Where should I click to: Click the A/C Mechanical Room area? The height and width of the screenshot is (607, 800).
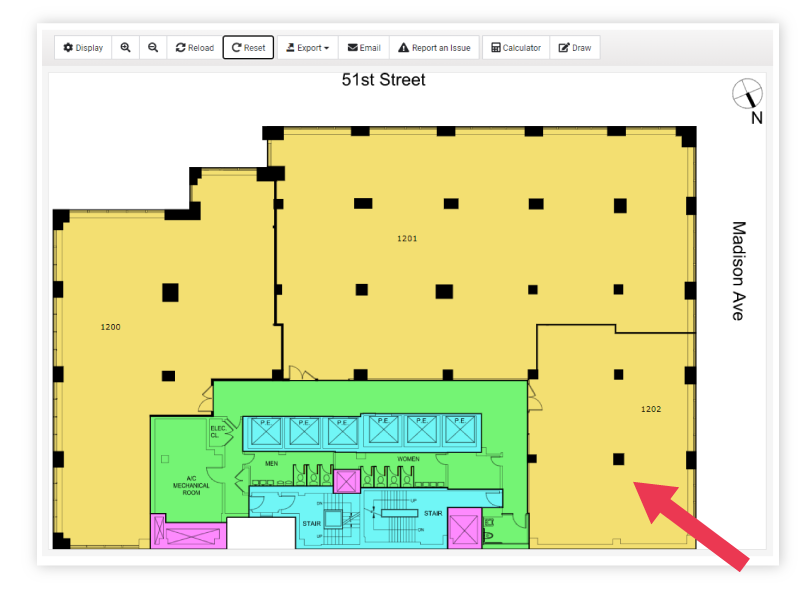[191, 486]
